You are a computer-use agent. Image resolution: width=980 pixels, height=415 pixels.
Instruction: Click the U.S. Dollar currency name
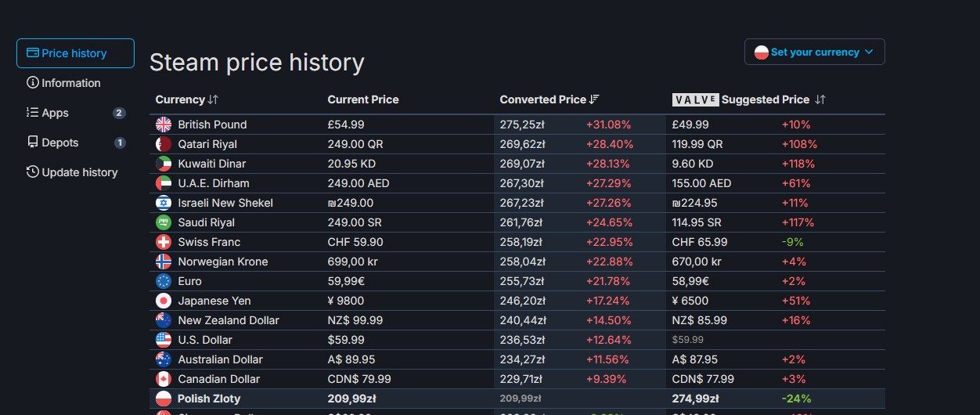pyautogui.click(x=205, y=340)
